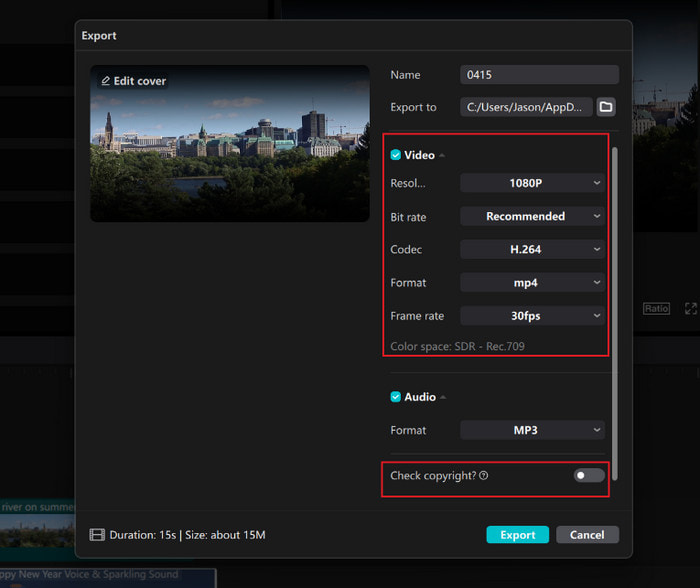Click the 'Frame rate' label
This screenshot has height=588, width=700.
pyautogui.click(x=417, y=316)
